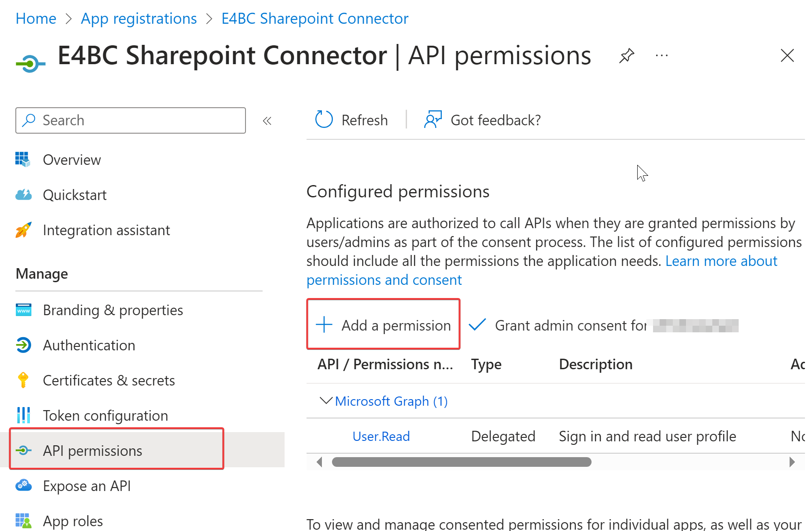Open the Authentication menu item

coord(89,345)
